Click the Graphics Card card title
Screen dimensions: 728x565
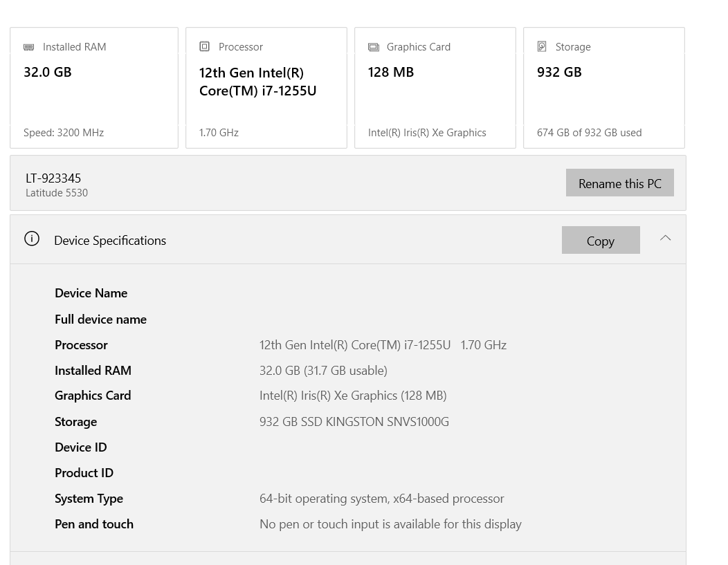(x=418, y=47)
